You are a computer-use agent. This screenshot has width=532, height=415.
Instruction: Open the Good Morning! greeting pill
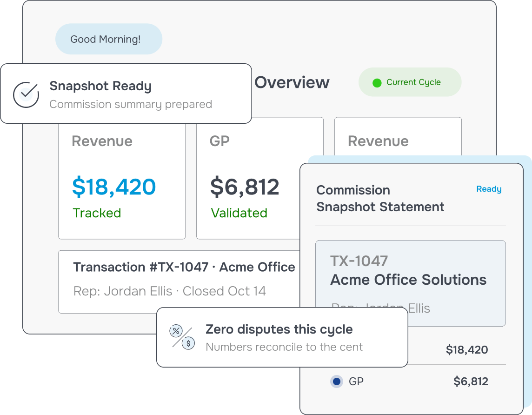[109, 39]
